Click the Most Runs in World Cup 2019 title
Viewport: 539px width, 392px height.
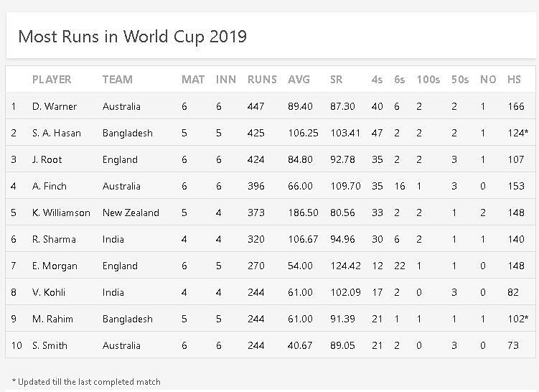(x=132, y=36)
